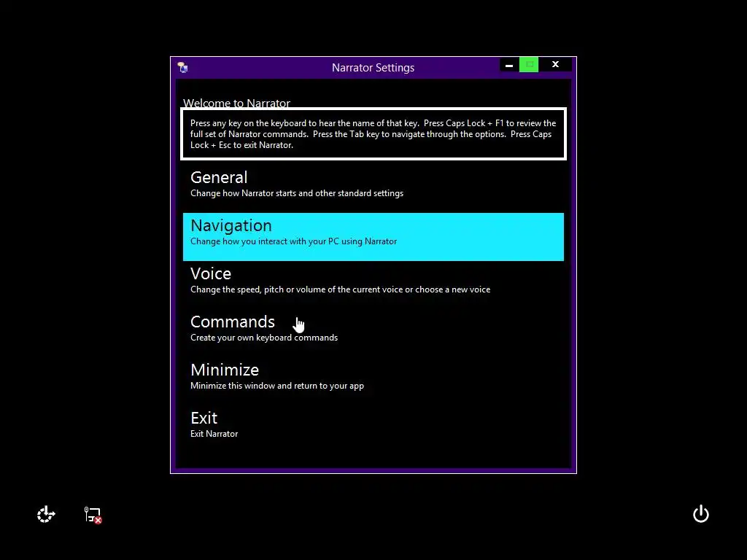Click the Narrator app icon in title bar
This screenshot has height=560, width=747.
tap(183, 67)
